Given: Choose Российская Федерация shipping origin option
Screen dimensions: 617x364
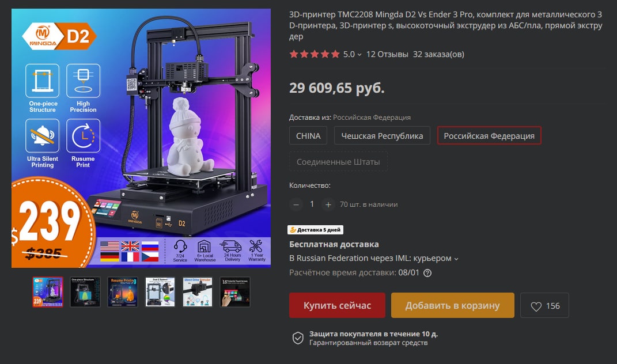Looking at the screenshot, I should coord(489,136).
